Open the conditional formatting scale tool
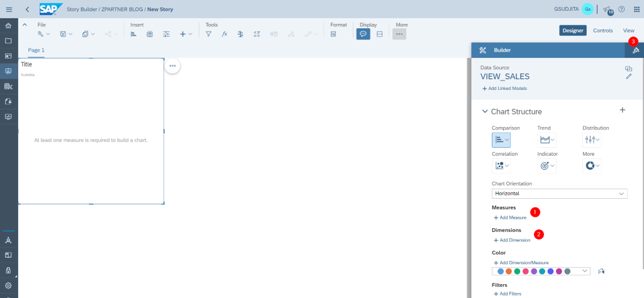This screenshot has height=298, width=644. pyautogui.click(x=241, y=35)
